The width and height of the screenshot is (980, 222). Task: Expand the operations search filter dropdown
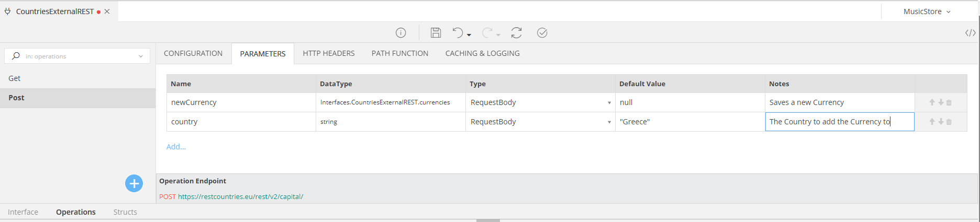click(x=140, y=56)
